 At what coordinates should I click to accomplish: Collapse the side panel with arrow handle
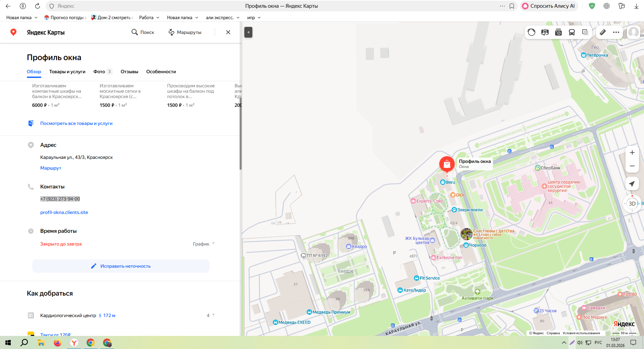pyautogui.click(x=248, y=32)
